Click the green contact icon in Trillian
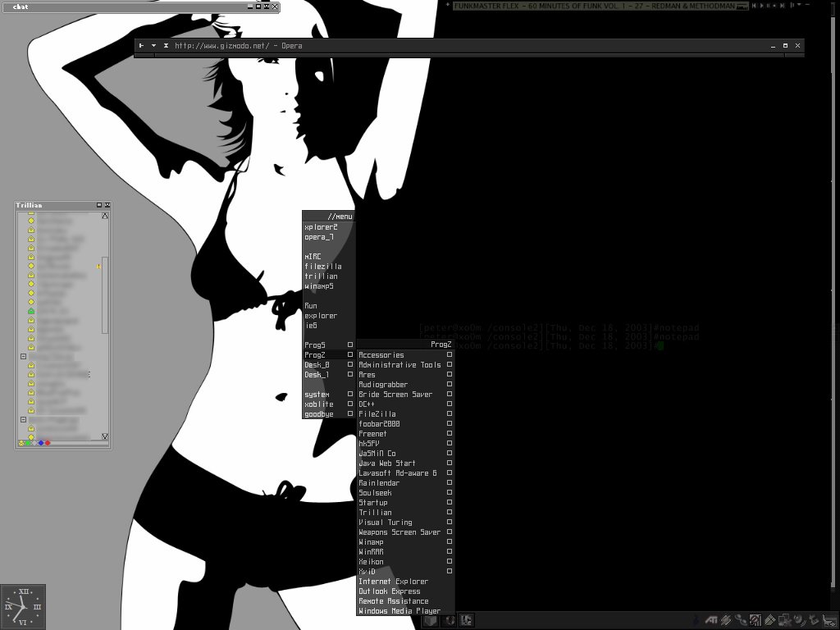Screen dimensions: 840x630 [31, 312]
